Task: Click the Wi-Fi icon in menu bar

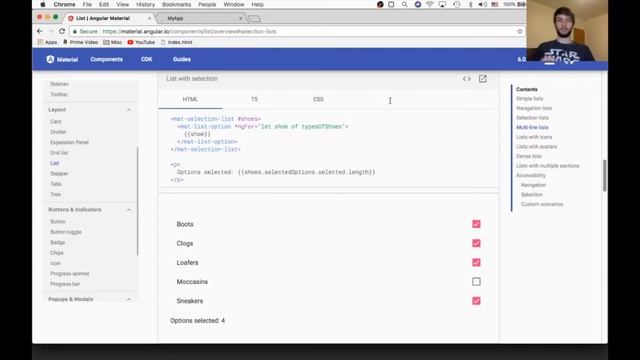Action: tap(430, 4)
